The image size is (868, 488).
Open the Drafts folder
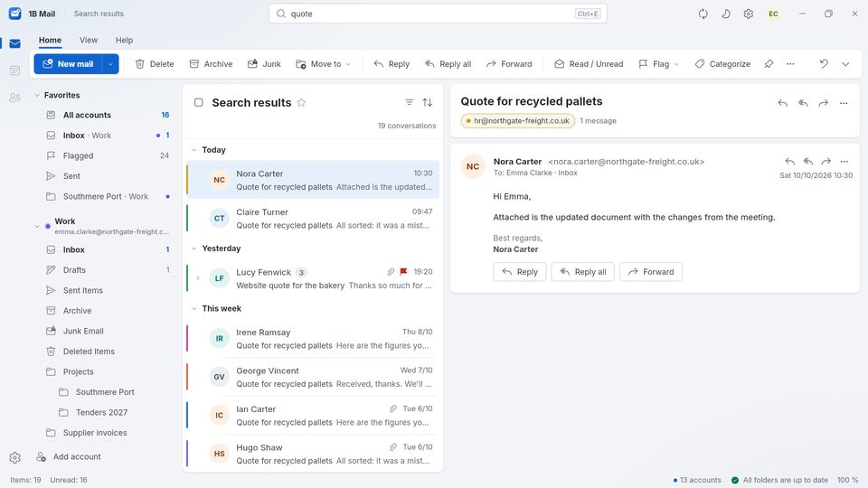coord(108,270)
